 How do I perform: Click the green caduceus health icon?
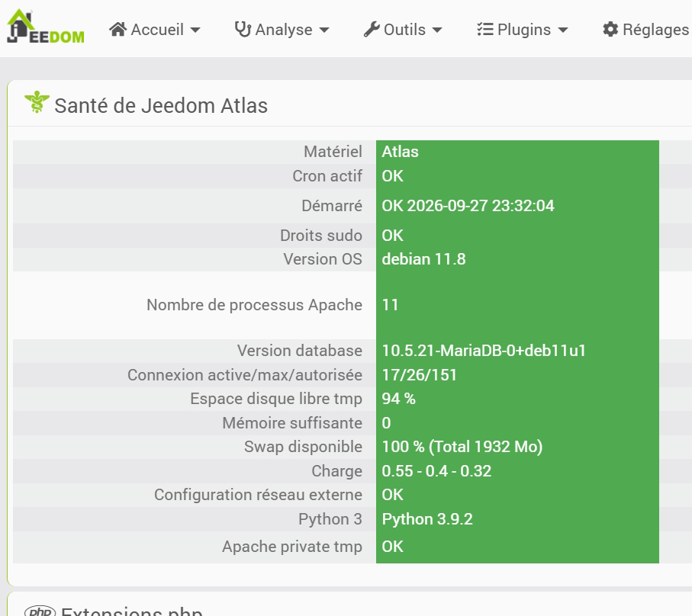pyautogui.click(x=37, y=102)
